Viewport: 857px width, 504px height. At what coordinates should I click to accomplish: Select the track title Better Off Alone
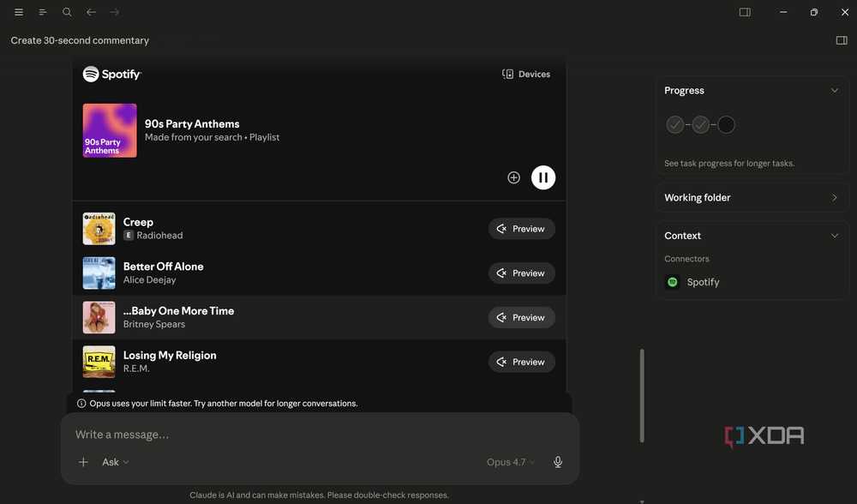click(164, 267)
